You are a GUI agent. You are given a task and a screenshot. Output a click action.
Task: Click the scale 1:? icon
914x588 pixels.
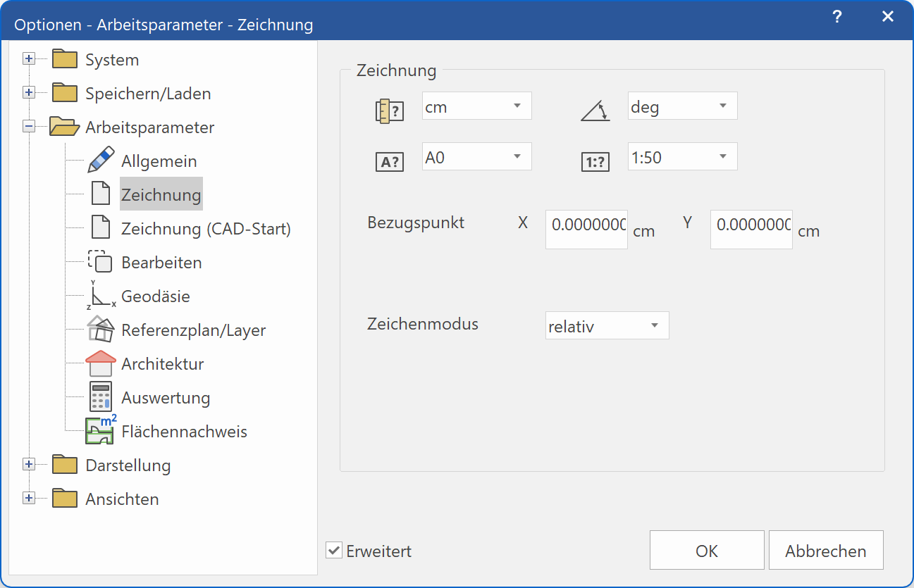pos(595,161)
